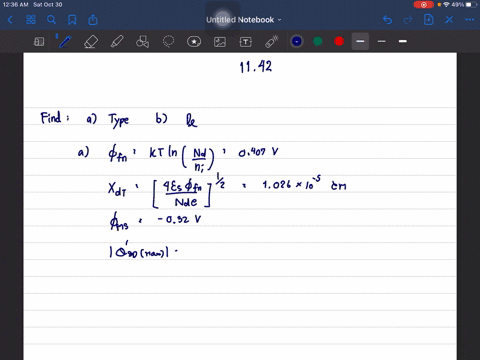480x360 pixels.
Task: Choose the dark blue pen color
Action: tap(297, 41)
